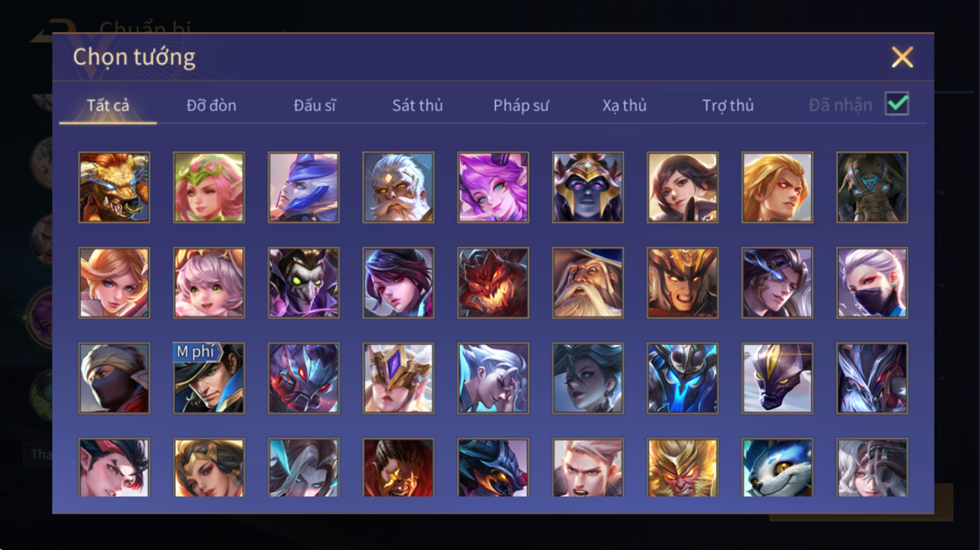Choose the golden monkey king hero
Screen dimensions: 980x550
pos(682,468)
